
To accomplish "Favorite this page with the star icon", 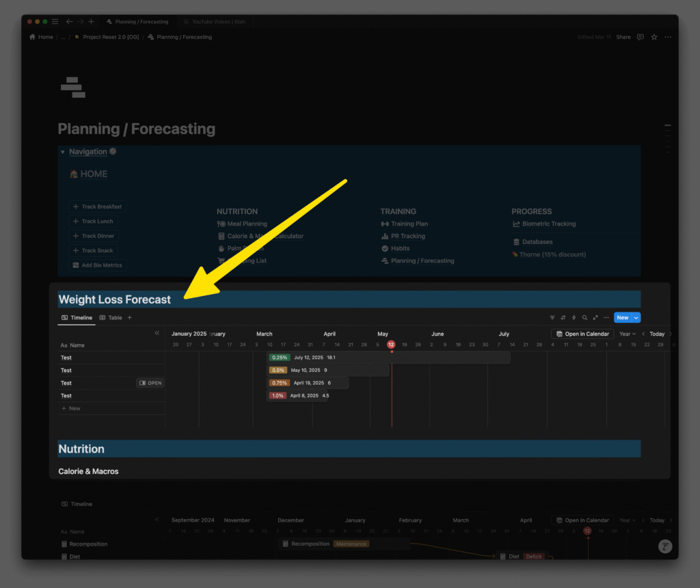I will pos(654,37).
